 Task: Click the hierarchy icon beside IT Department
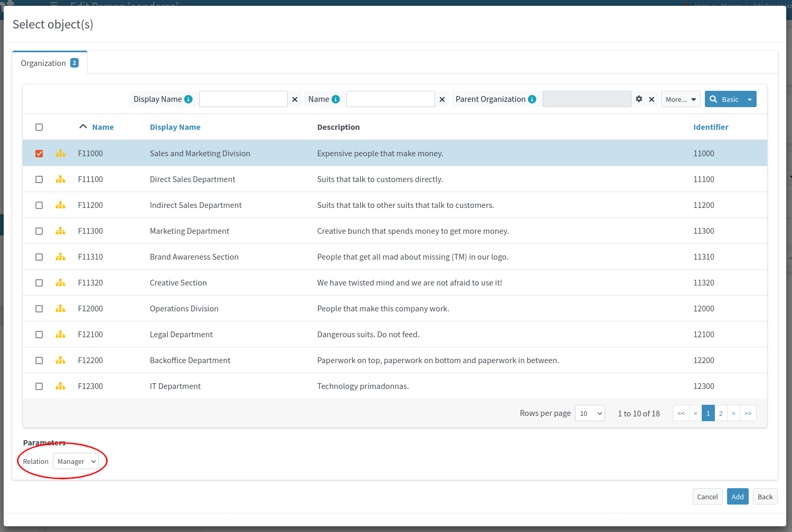(x=60, y=386)
